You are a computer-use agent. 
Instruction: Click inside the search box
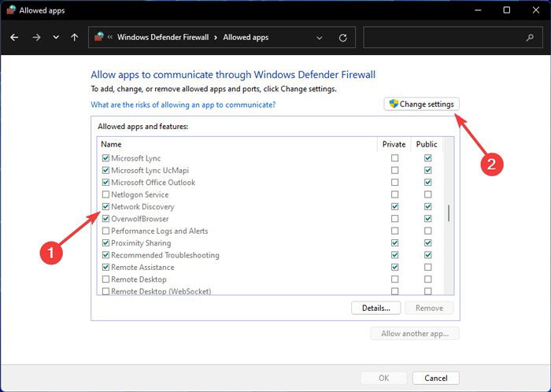point(453,37)
